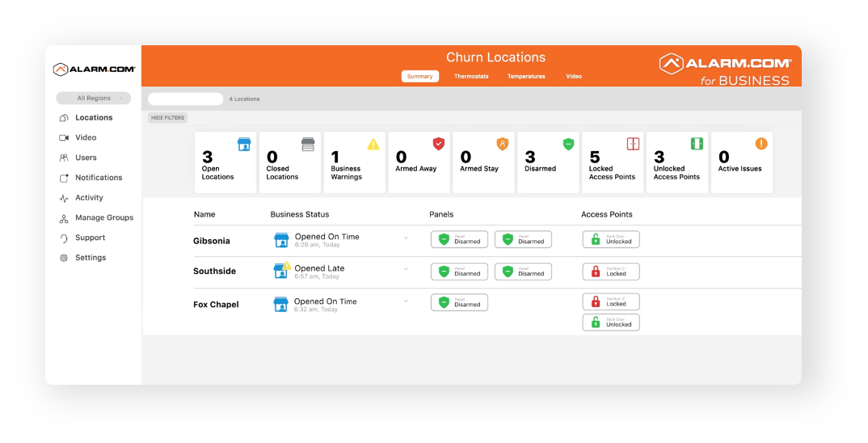The image size is (868, 443).
Task: Click the Support headset icon
Action: click(x=64, y=238)
